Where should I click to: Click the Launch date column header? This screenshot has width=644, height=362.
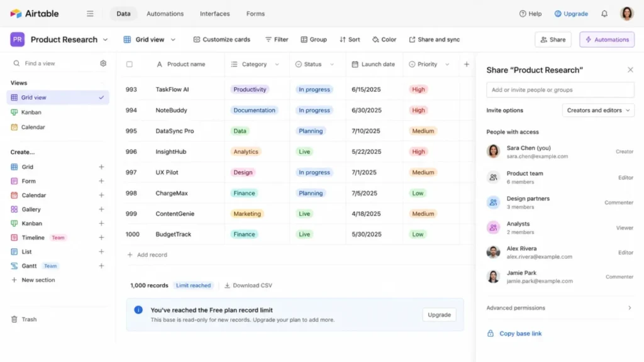click(374, 65)
